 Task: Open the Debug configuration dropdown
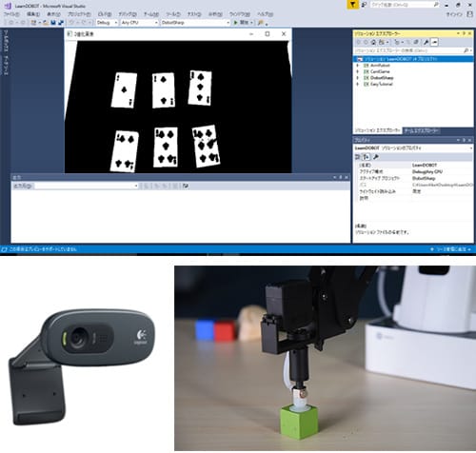click(107, 23)
